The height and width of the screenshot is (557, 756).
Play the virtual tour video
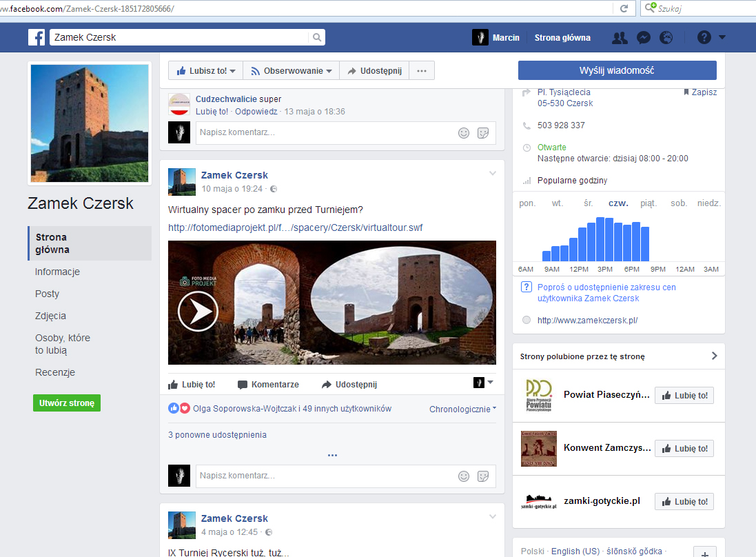pos(198,312)
